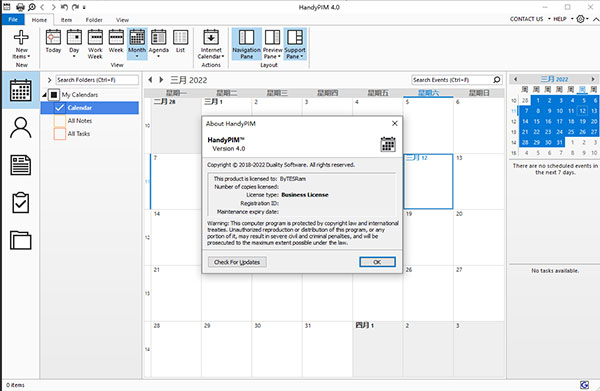This screenshot has height=391, width=600.
Task: Click the Search Events input field
Action: (x=452, y=80)
